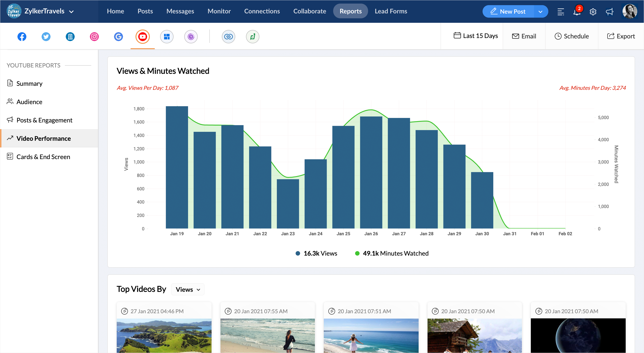Click the megaphone announcements icon

[610, 12]
